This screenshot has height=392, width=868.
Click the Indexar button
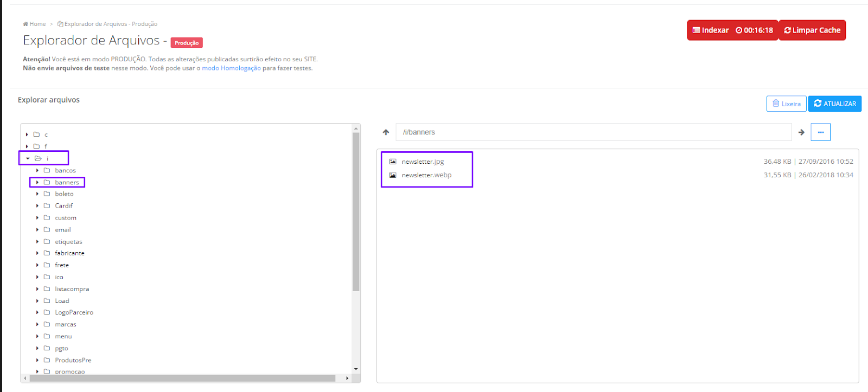710,30
